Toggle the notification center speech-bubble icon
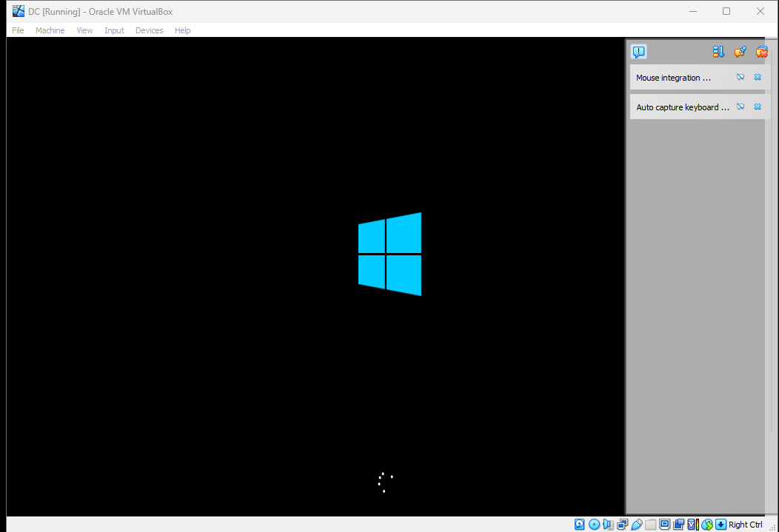This screenshot has width=779, height=532. (639, 52)
